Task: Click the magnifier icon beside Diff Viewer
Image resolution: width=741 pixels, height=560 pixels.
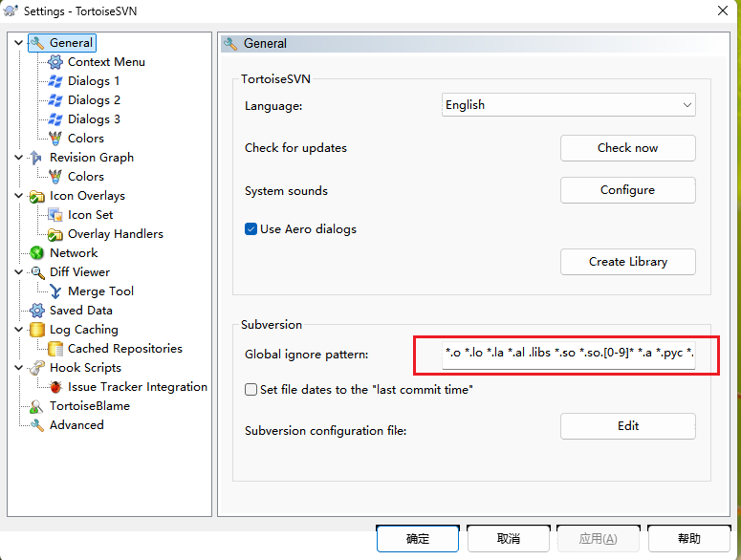Action: coord(37,272)
